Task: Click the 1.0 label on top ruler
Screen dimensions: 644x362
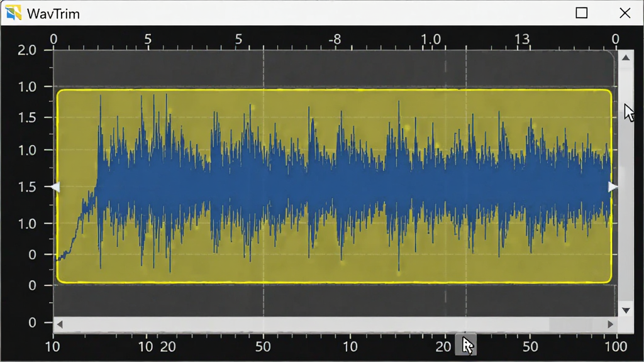Action: tap(430, 40)
